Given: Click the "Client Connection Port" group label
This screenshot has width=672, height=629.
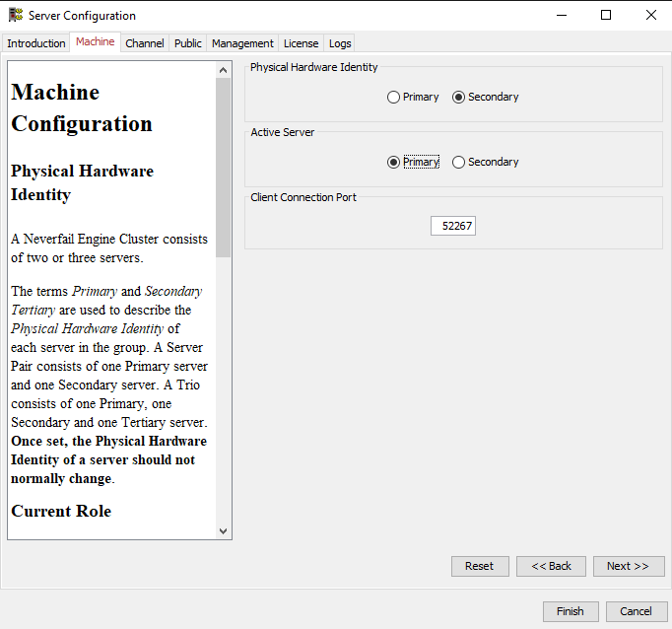Looking at the screenshot, I should coord(303,197).
